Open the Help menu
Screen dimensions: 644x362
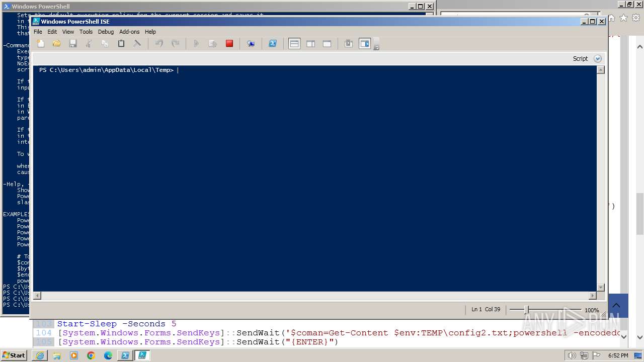coord(150,32)
